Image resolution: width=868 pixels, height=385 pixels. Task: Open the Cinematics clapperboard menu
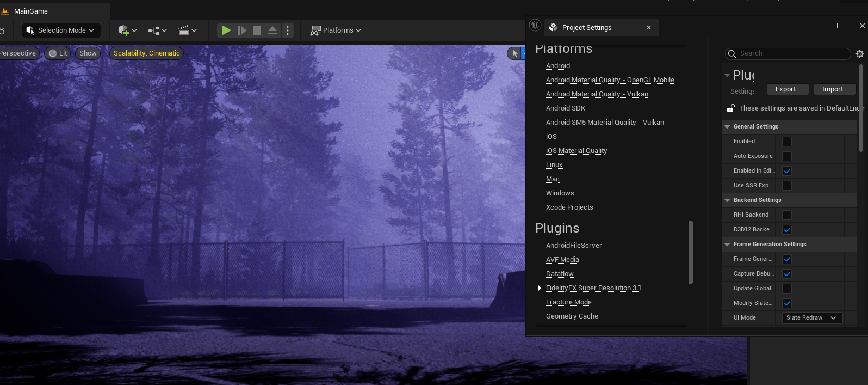point(188,30)
